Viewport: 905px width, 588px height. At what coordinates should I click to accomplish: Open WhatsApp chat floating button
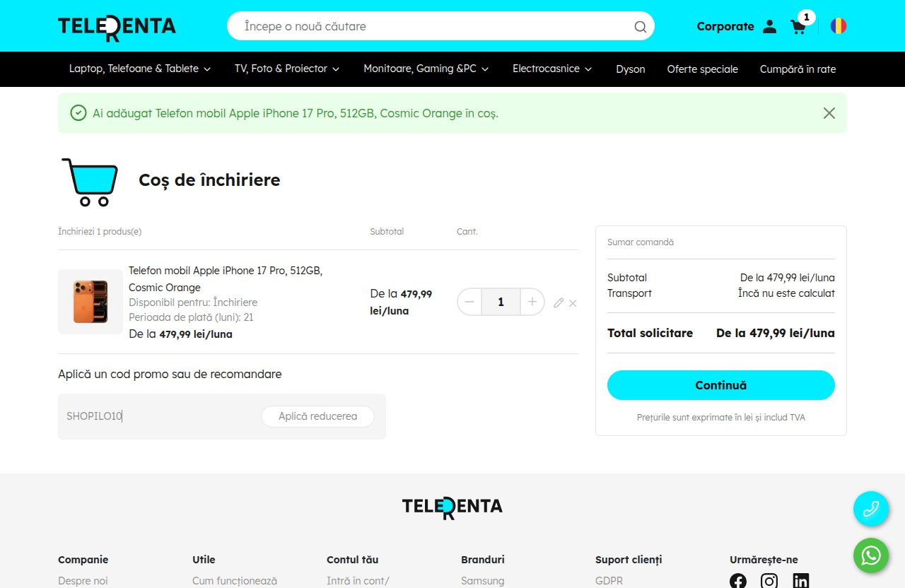click(871, 555)
